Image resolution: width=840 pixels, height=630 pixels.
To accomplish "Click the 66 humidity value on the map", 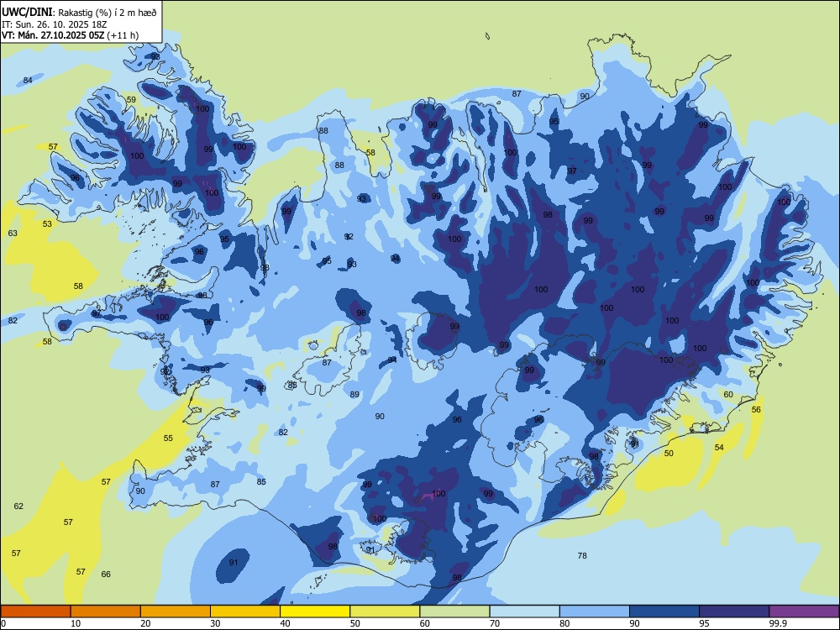I will click(106, 575).
